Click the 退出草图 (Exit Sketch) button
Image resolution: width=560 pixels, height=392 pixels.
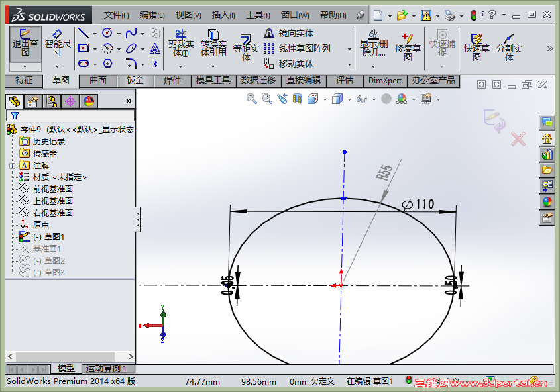coord(25,42)
